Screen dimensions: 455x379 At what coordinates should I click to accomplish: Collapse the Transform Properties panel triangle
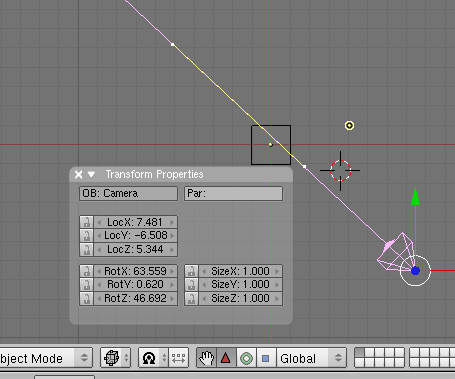[91, 174]
